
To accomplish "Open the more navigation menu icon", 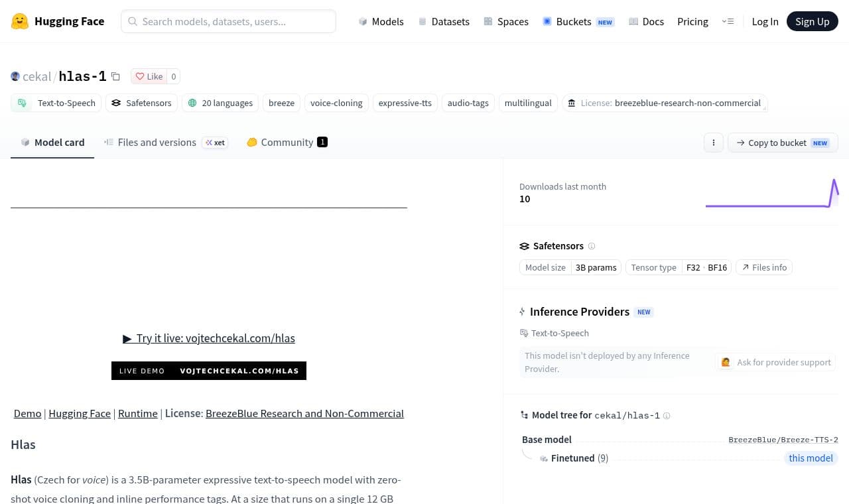I will point(728,21).
